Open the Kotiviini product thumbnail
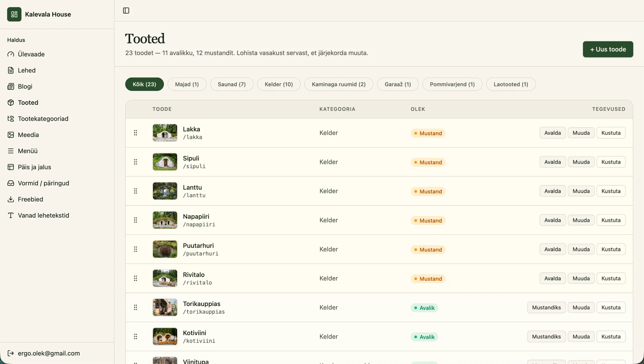The width and height of the screenshot is (644, 364). coord(165,337)
